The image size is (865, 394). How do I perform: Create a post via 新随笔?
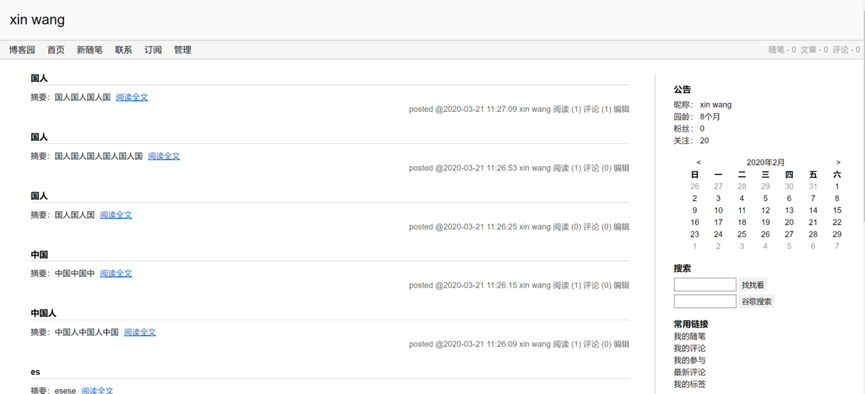(x=89, y=50)
